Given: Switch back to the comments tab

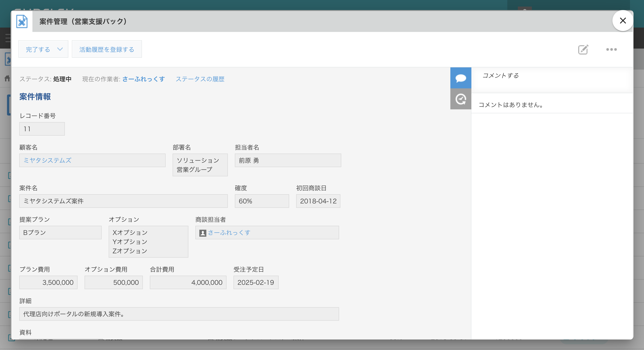Looking at the screenshot, I should coord(460,78).
